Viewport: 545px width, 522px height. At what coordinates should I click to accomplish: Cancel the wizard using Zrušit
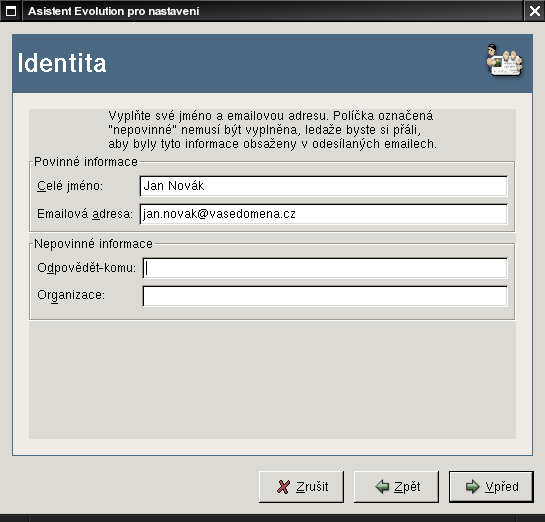(x=301, y=487)
